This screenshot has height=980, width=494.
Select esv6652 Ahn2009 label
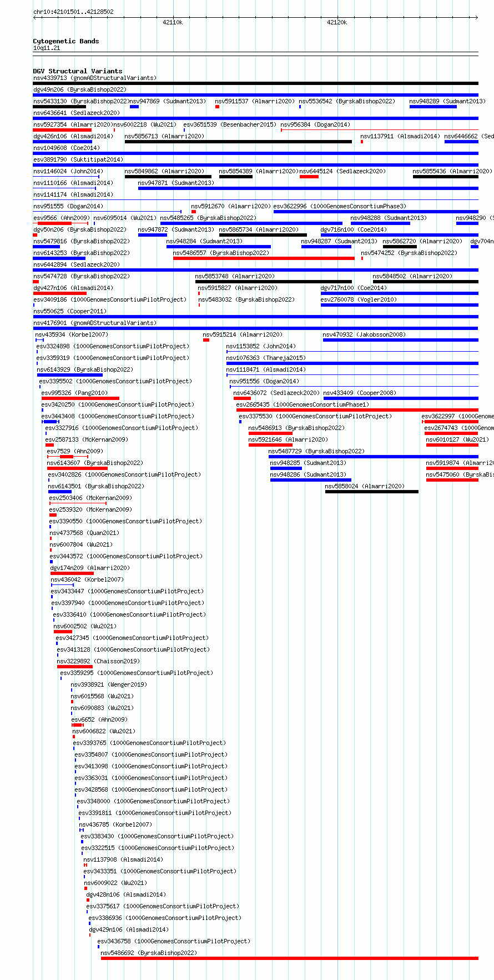coord(99,719)
